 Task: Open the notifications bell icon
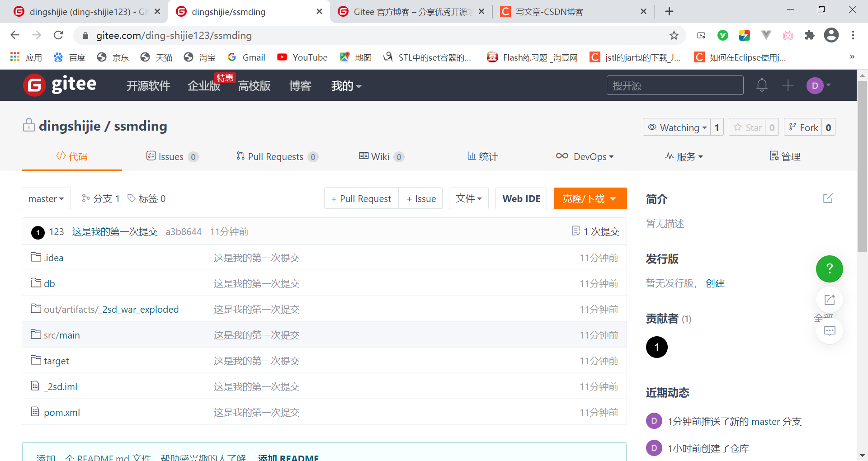tap(762, 85)
